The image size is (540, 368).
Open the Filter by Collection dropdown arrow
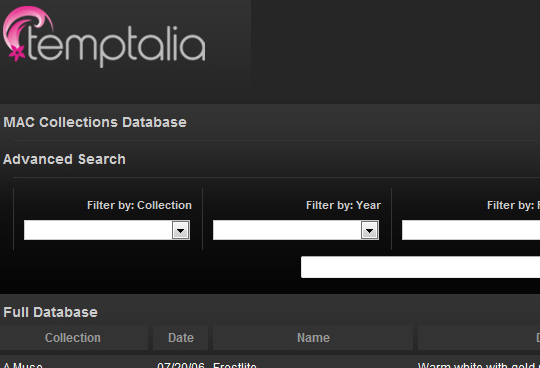pyautogui.click(x=181, y=230)
